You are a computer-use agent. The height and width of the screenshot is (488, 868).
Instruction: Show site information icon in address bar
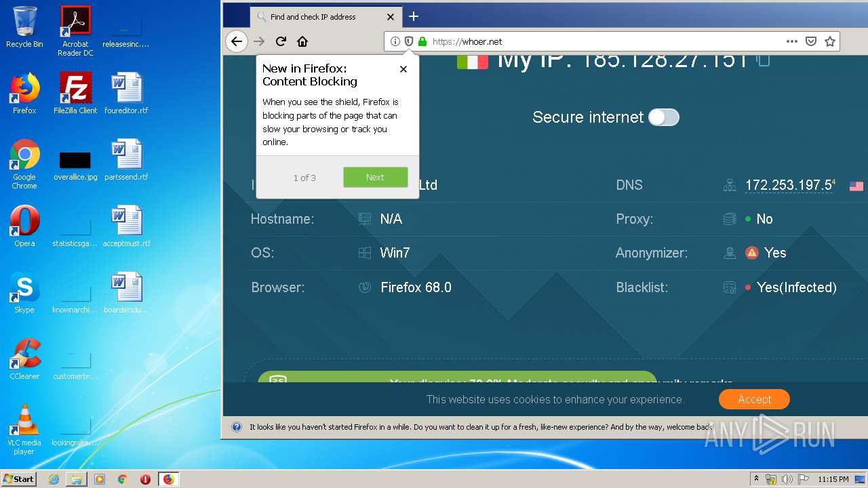click(x=395, y=41)
